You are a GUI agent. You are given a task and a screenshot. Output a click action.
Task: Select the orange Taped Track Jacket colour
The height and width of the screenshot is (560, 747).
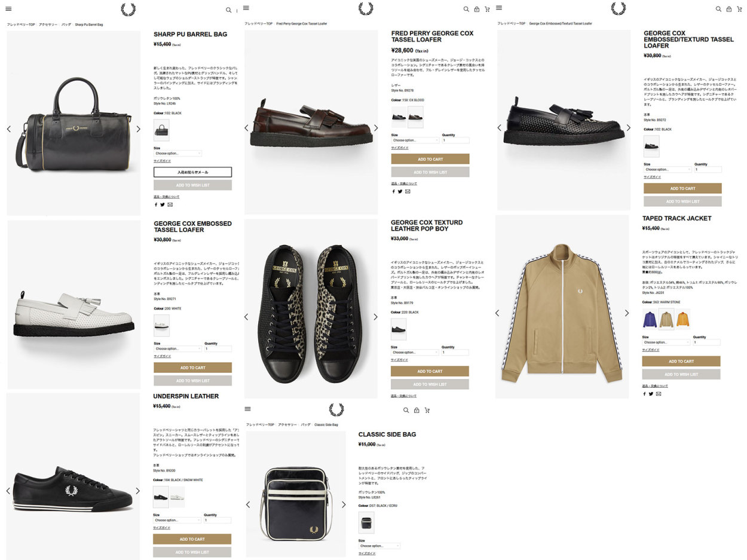pos(682,320)
